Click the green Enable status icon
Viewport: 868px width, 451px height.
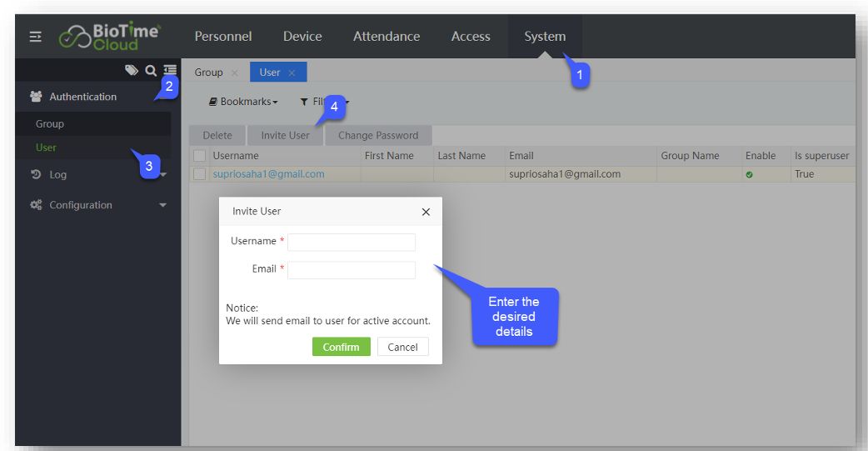click(x=749, y=175)
